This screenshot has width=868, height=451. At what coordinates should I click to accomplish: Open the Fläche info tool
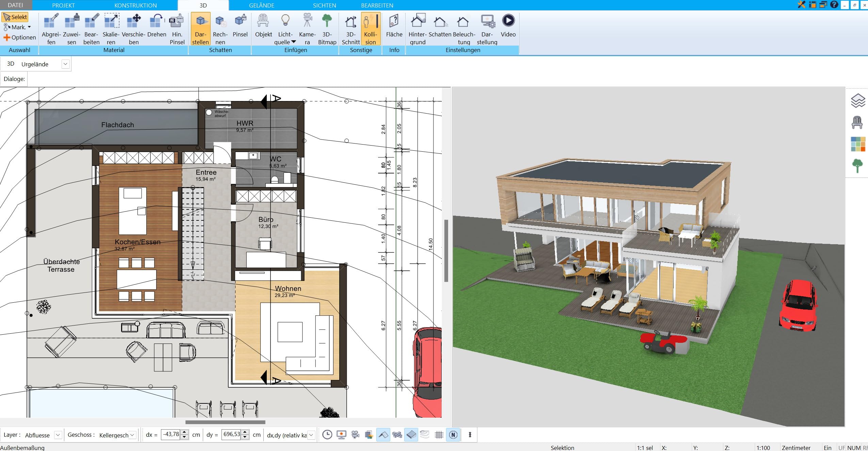pyautogui.click(x=394, y=26)
